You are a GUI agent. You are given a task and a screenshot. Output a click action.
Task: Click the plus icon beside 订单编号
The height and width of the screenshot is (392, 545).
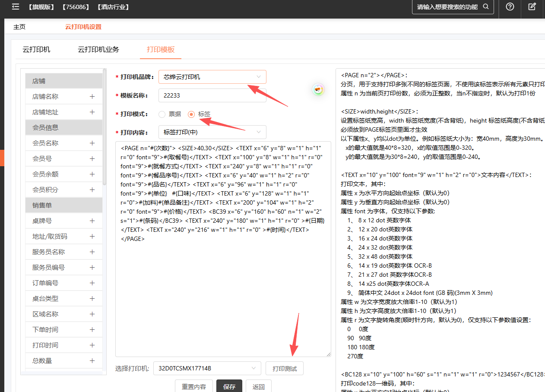pos(92,283)
